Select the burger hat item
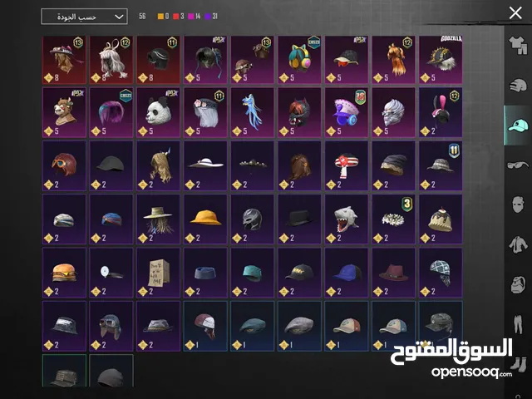 coord(64,273)
